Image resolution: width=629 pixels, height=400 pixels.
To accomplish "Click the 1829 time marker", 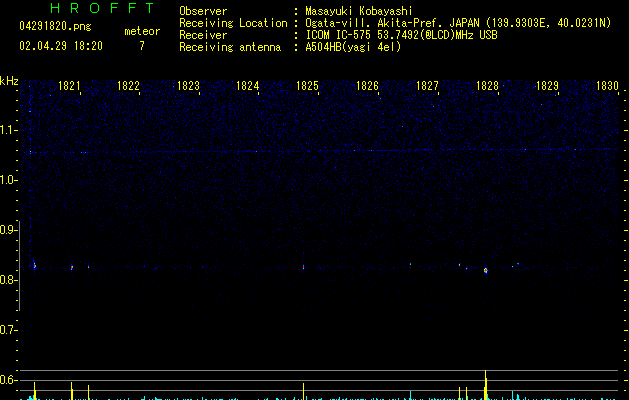I will pyautogui.click(x=547, y=86).
